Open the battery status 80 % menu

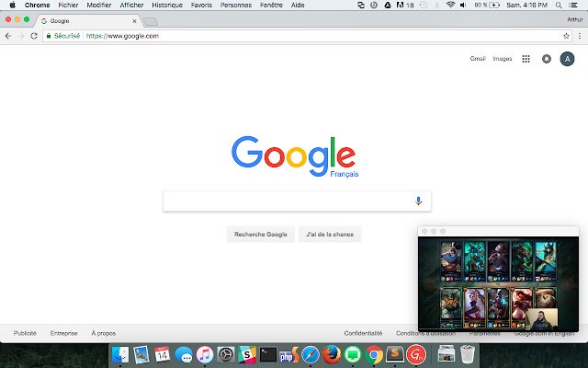[x=486, y=6]
